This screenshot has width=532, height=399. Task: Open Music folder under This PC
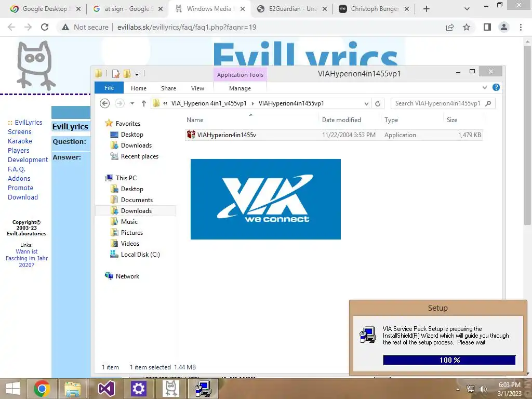click(129, 221)
